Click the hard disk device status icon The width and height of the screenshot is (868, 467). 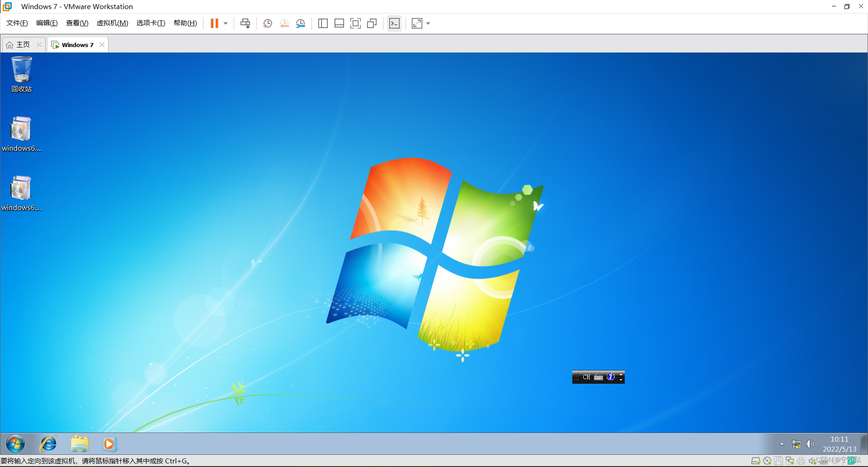coord(755,461)
